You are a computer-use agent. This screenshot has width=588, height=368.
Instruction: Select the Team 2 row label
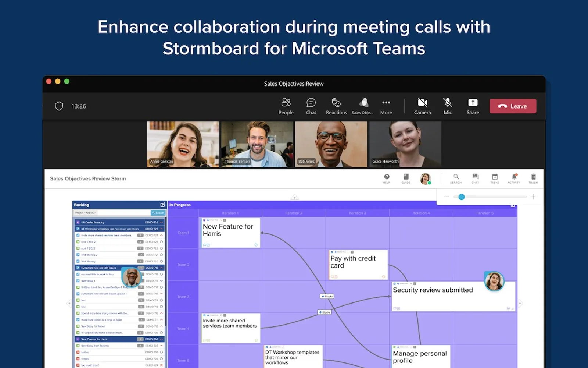[183, 265]
